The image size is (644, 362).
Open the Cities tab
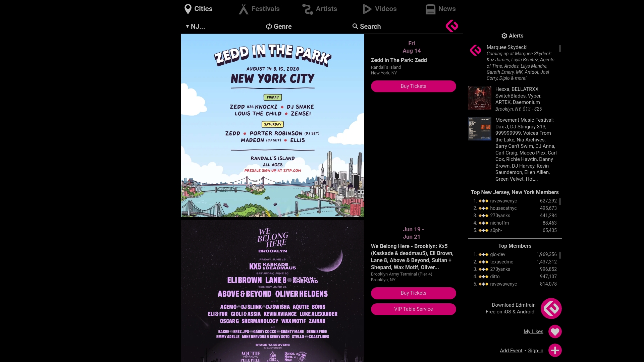[x=199, y=9]
